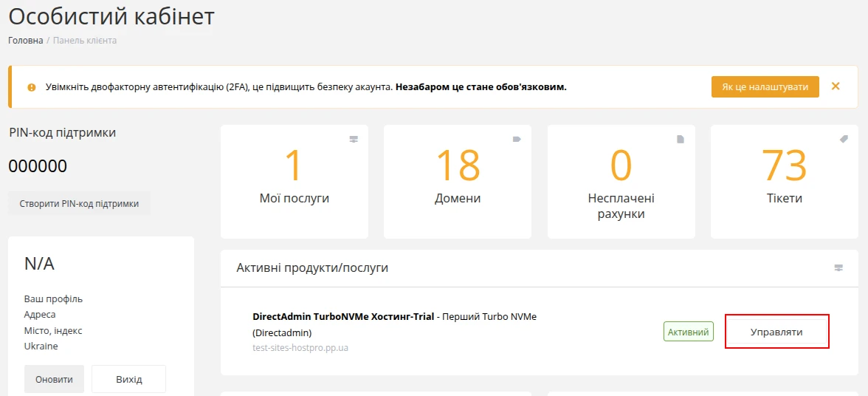
Task: Click 'Особистий кабінет' page title
Action: click(111, 16)
